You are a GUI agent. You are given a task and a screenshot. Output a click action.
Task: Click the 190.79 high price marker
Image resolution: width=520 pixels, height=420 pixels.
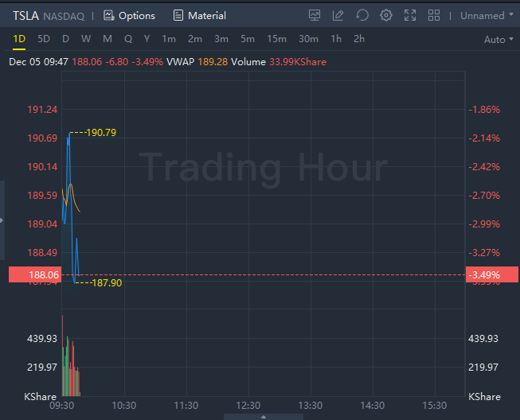101,133
